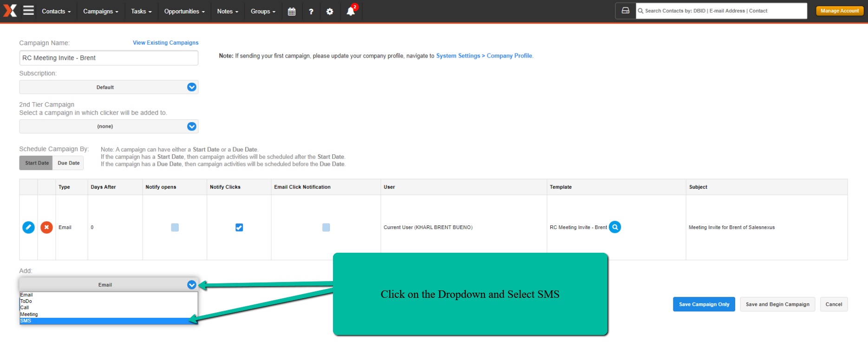The image size is (868, 348).
Task: Edit the Email activity pencil icon
Action: tap(28, 227)
